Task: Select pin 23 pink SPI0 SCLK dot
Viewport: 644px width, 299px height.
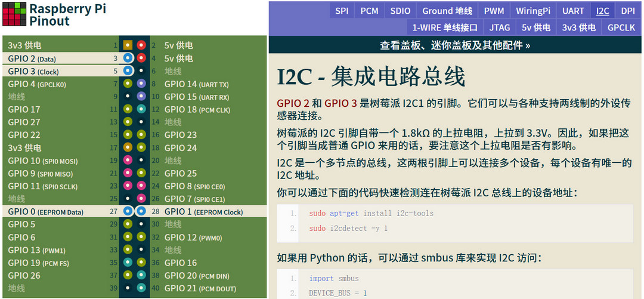Action: [x=128, y=186]
